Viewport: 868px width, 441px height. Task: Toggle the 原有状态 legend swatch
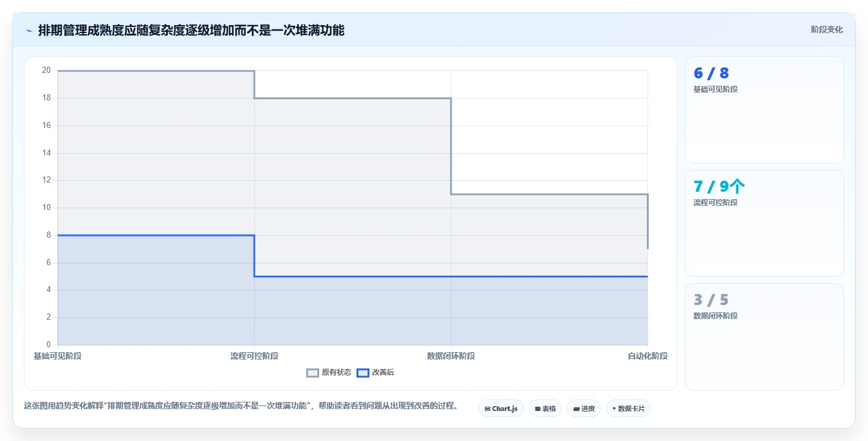tap(313, 372)
